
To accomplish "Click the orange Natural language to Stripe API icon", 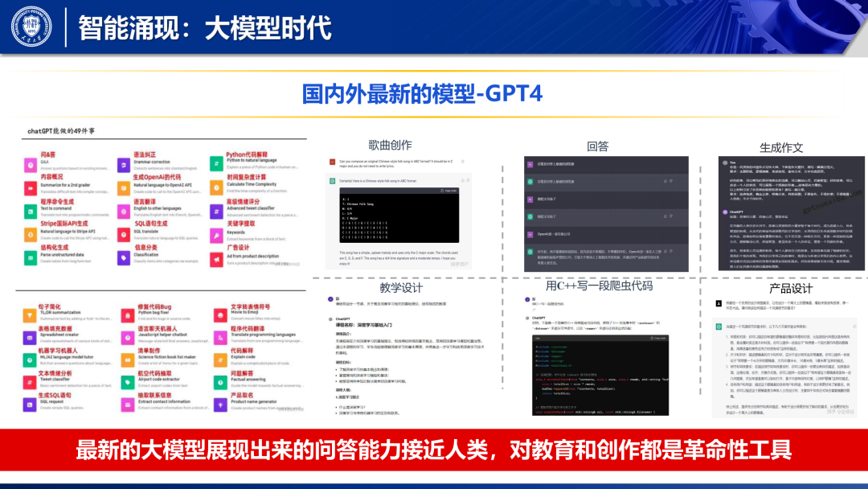I will [x=31, y=235].
